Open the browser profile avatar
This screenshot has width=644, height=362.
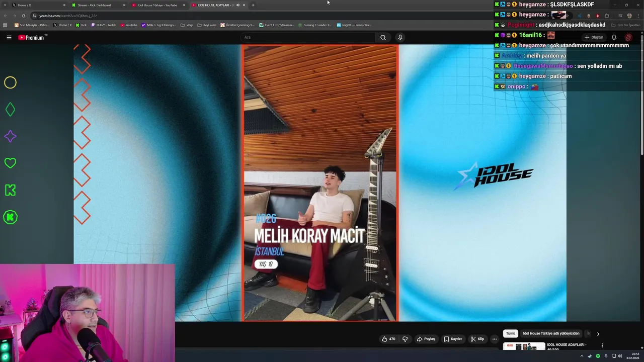tap(629, 16)
